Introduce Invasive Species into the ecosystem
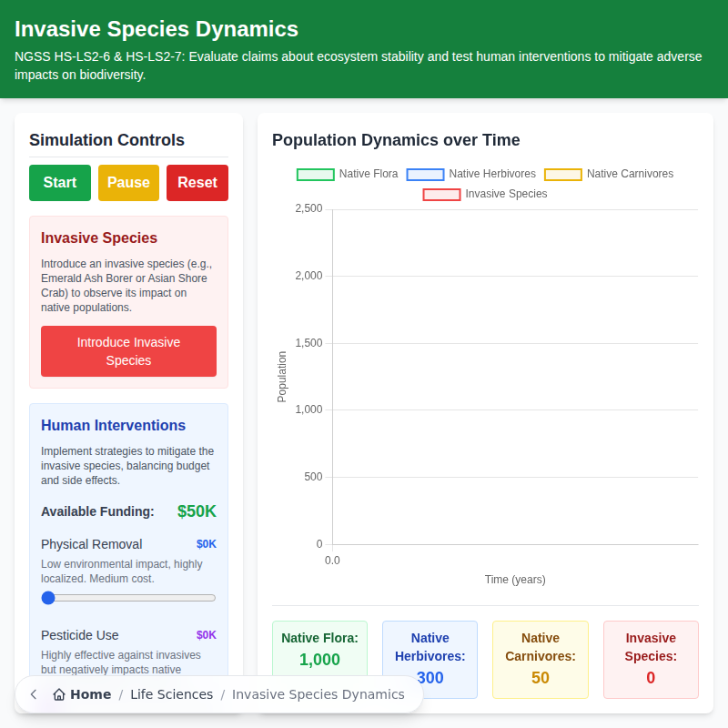 [x=128, y=351]
